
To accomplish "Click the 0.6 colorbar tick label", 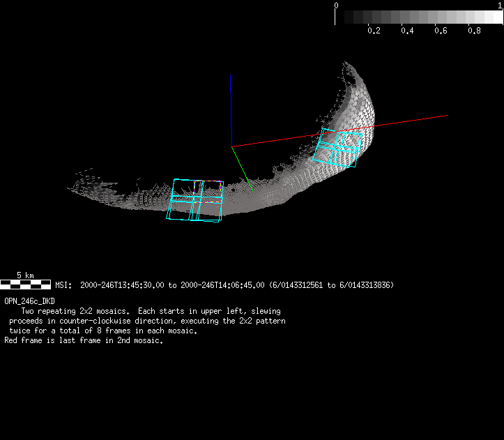I will pos(441,31).
